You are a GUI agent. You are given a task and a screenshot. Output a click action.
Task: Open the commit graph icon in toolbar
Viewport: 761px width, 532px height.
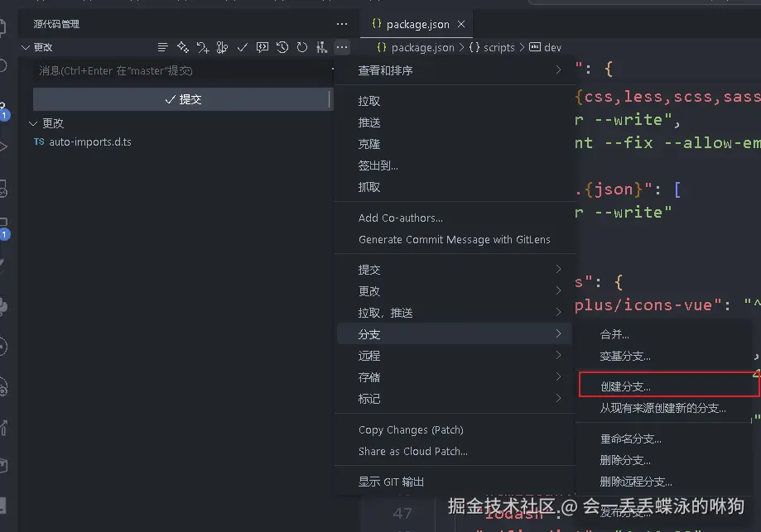(321, 47)
